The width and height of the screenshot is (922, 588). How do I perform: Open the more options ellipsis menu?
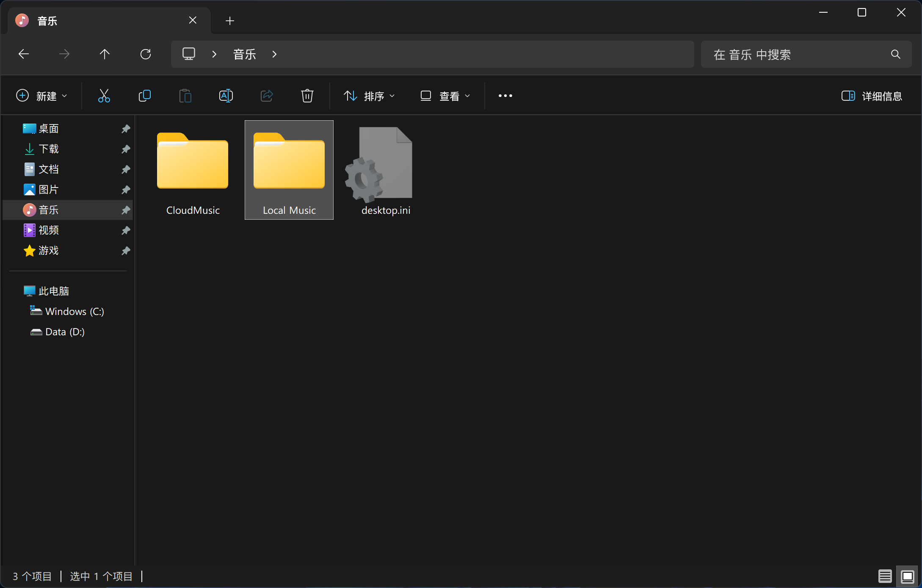click(505, 96)
